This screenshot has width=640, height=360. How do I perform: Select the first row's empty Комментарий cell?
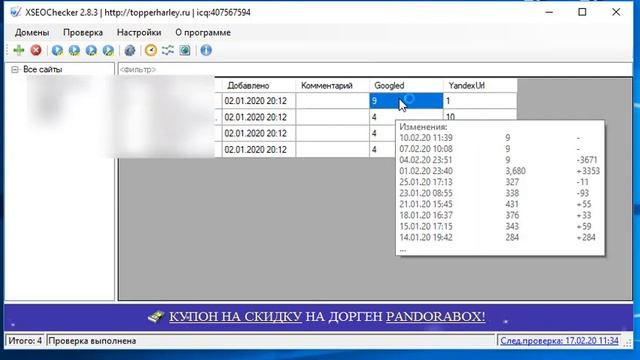pos(333,101)
